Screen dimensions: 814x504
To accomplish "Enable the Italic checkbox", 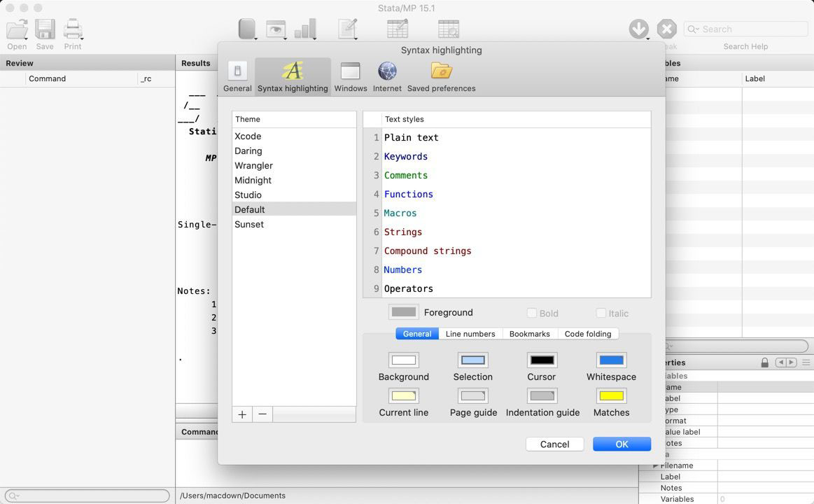I will [601, 313].
